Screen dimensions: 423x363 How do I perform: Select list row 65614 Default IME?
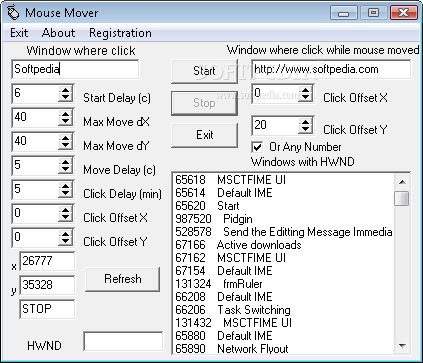coord(283,193)
